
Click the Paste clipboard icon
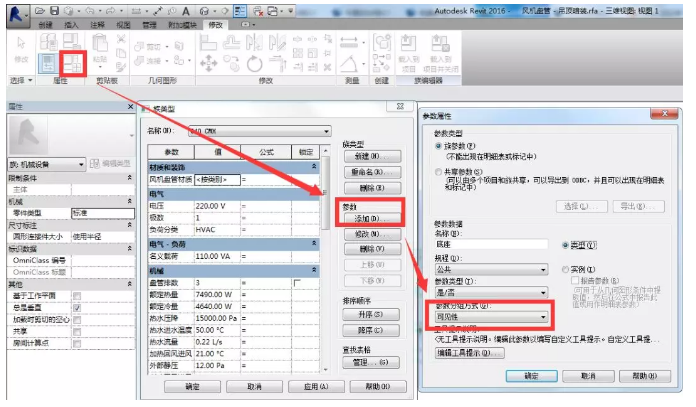click(x=100, y=44)
